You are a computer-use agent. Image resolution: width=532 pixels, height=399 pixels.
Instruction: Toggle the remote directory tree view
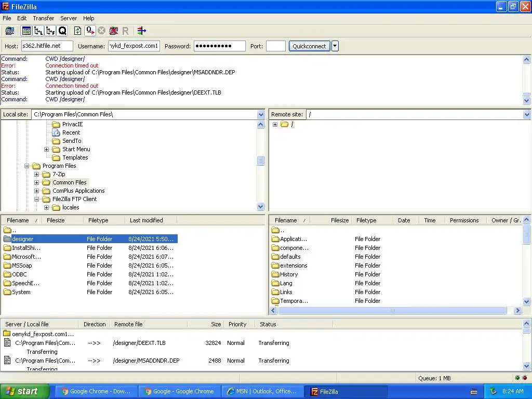click(x=50, y=31)
